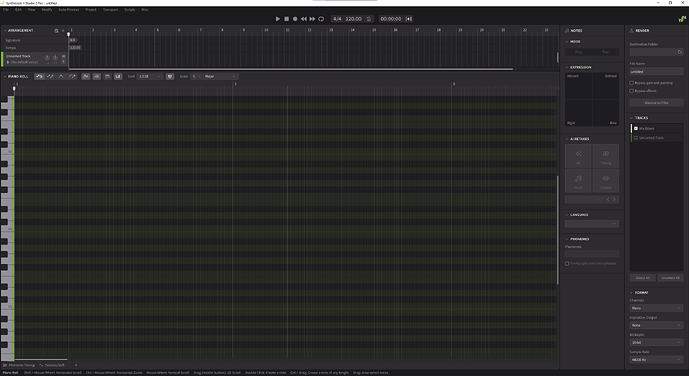Enable Bypass gain and panning checkbox
This screenshot has height=376, width=689.
[631, 83]
